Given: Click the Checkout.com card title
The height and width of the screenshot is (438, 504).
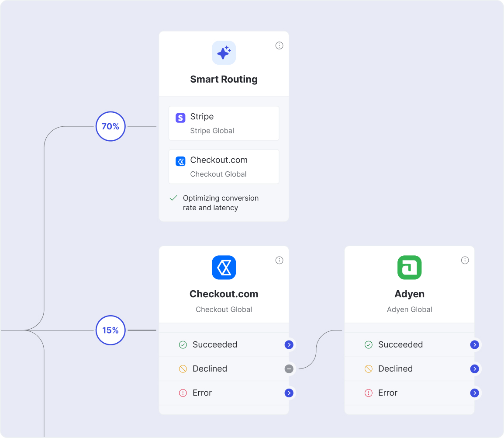Looking at the screenshot, I should 224,294.
